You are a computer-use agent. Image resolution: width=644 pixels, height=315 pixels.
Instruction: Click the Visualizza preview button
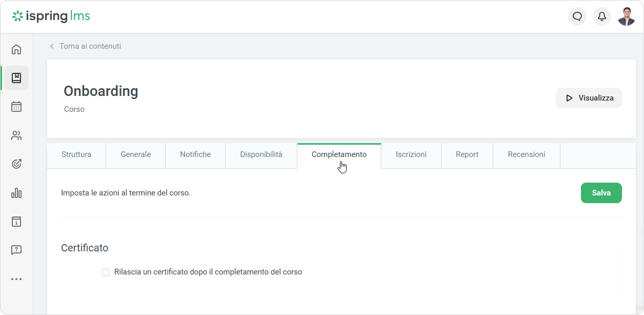[x=589, y=98]
